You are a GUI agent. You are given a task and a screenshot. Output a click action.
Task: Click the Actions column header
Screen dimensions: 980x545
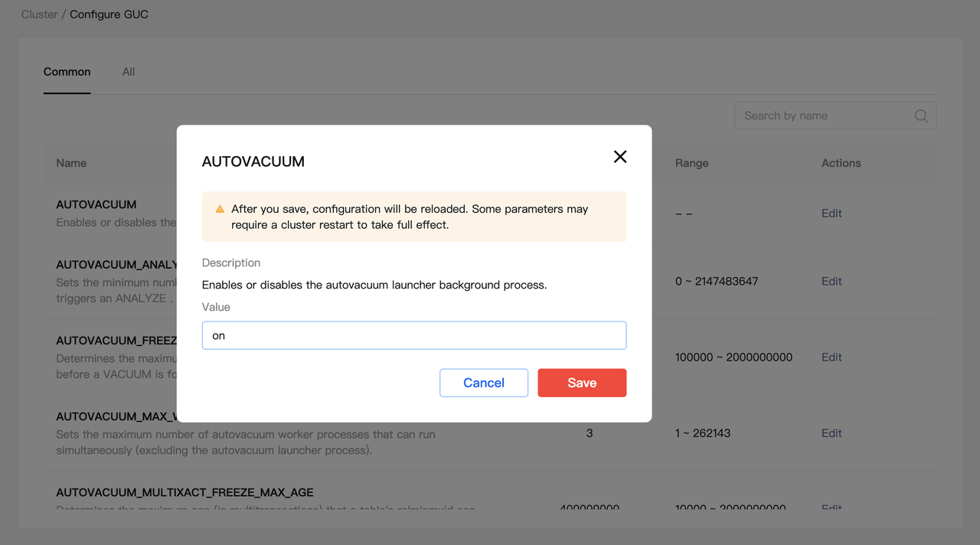tap(841, 163)
